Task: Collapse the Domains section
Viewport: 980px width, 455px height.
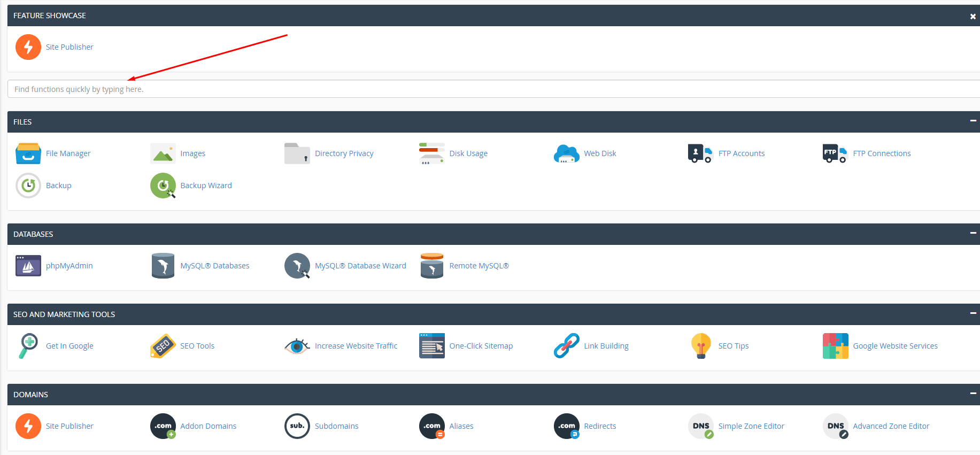Action: point(973,394)
